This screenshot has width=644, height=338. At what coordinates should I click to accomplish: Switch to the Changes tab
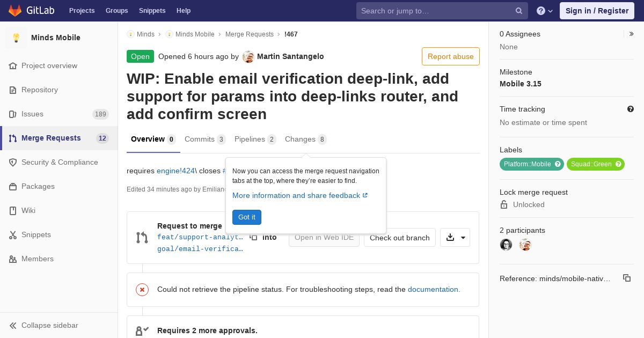point(306,139)
